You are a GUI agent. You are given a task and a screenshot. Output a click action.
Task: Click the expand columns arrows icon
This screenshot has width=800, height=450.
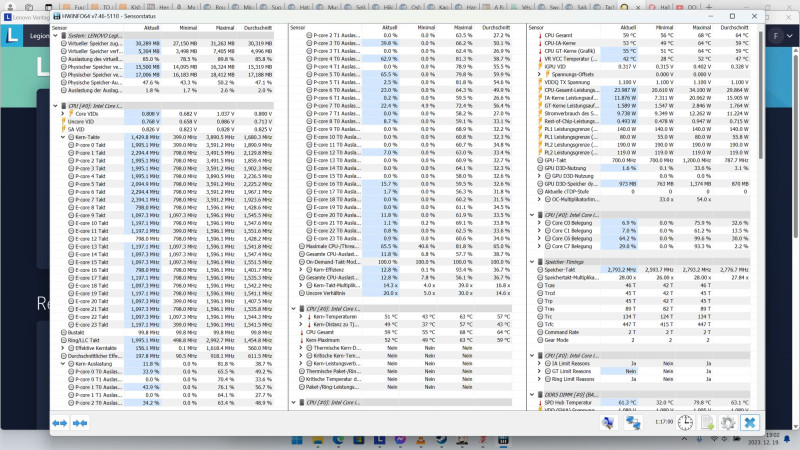coord(60,423)
